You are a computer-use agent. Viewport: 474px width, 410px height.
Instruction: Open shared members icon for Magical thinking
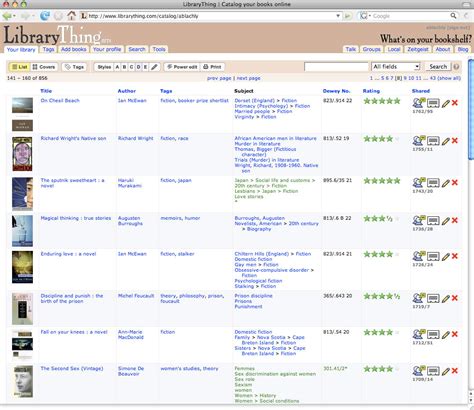(x=419, y=220)
